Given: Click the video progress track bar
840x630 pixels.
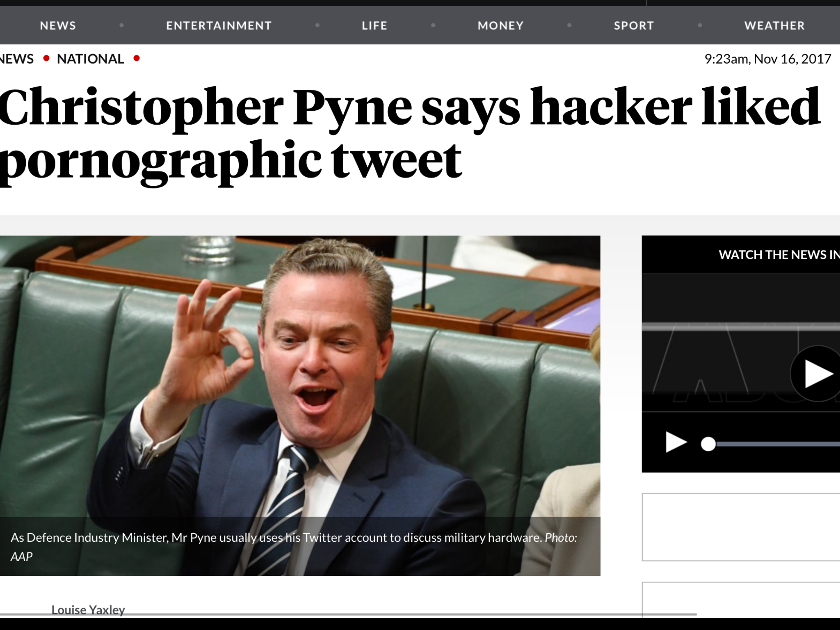Looking at the screenshot, I should tap(778, 444).
